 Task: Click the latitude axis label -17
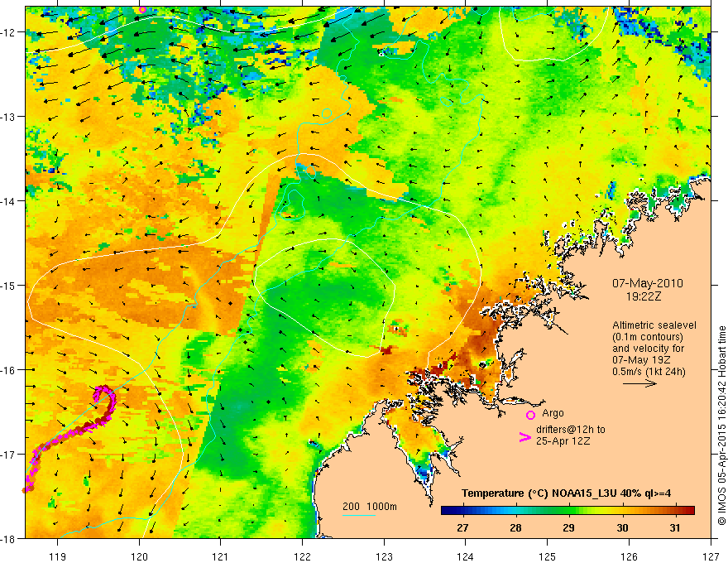tap(8, 455)
